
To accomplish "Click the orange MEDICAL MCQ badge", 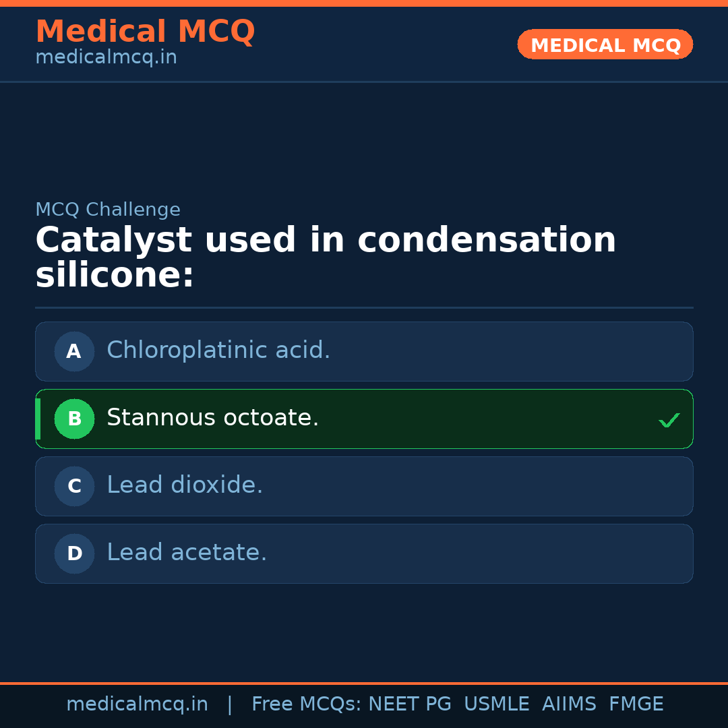I will 605,44.
